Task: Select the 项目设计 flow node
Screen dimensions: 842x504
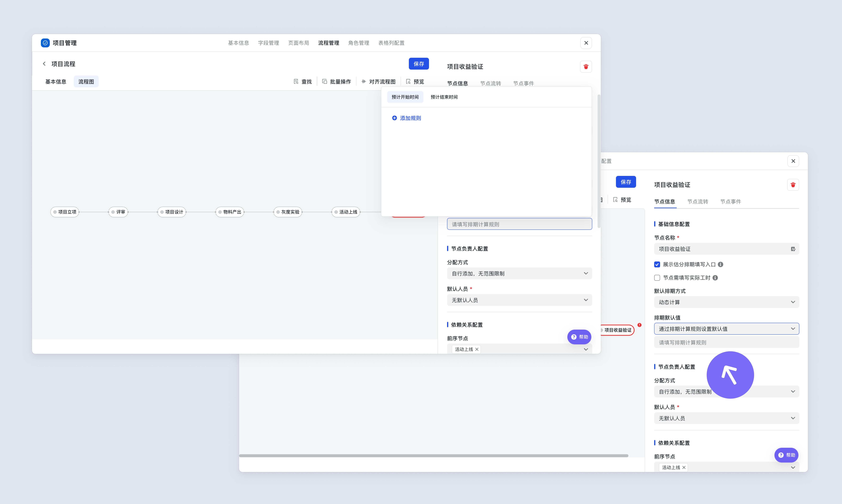Action: click(172, 212)
